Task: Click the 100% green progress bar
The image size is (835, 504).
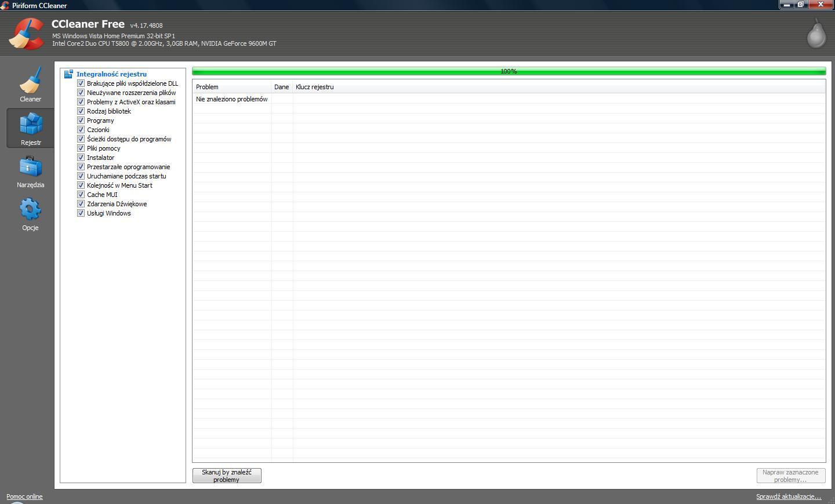Action: [x=509, y=71]
